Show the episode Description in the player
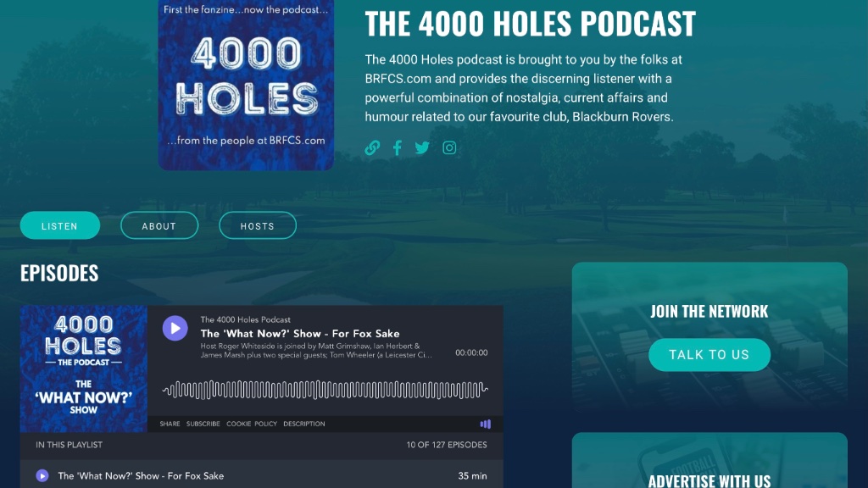868x488 pixels. tap(304, 424)
